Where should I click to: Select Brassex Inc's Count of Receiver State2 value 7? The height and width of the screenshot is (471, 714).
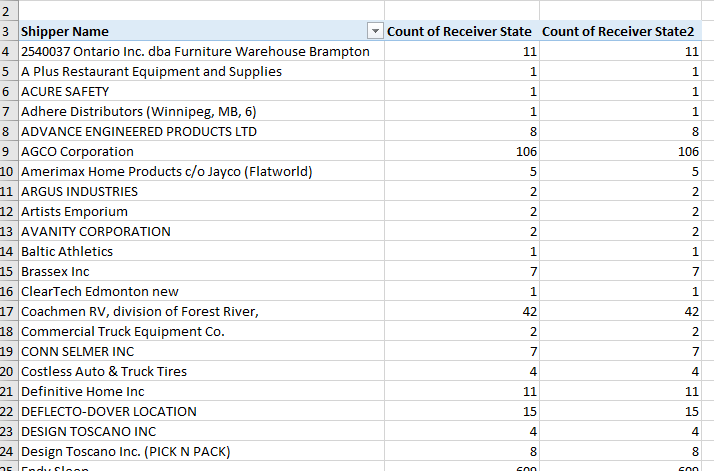point(620,272)
